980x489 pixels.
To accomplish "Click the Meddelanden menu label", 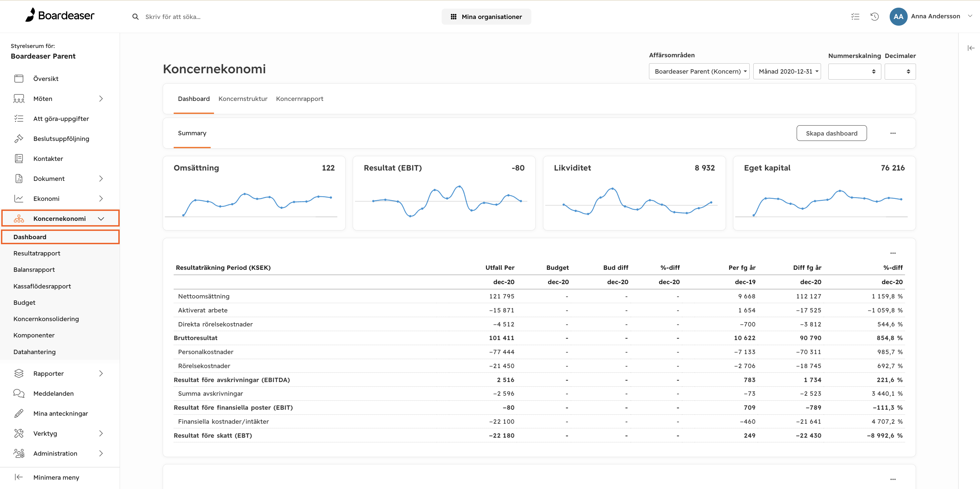I will click(54, 393).
